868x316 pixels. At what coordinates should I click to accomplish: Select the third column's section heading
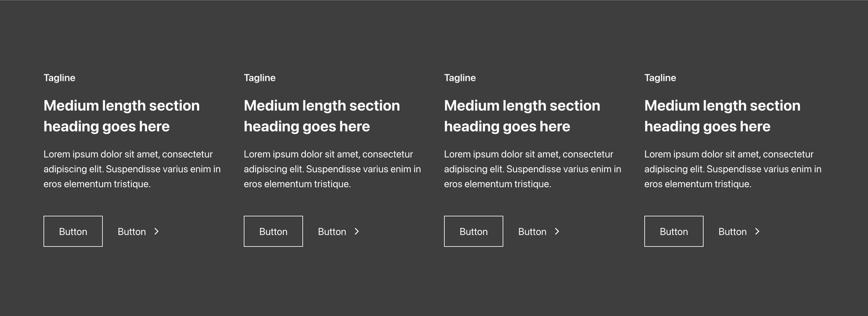[x=522, y=116]
